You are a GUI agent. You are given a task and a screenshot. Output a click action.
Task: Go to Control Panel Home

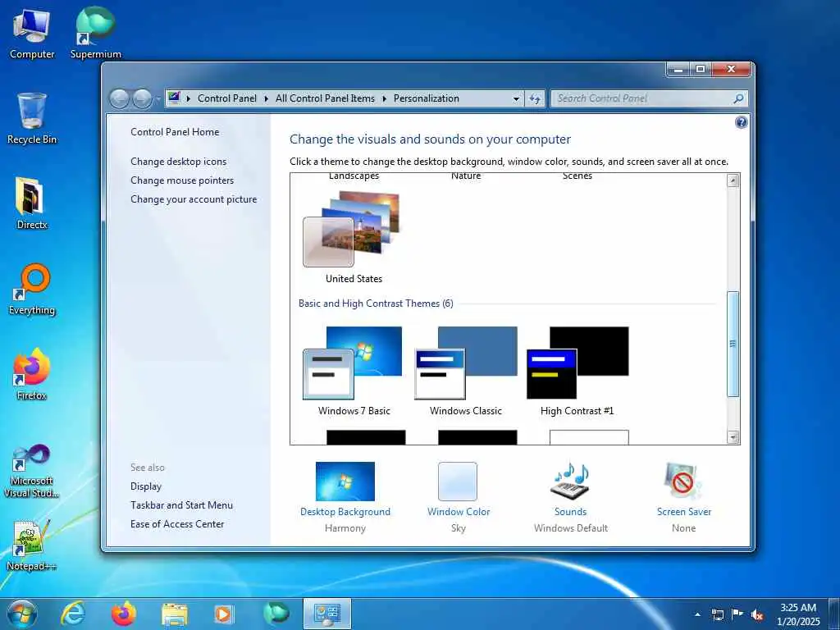(175, 132)
